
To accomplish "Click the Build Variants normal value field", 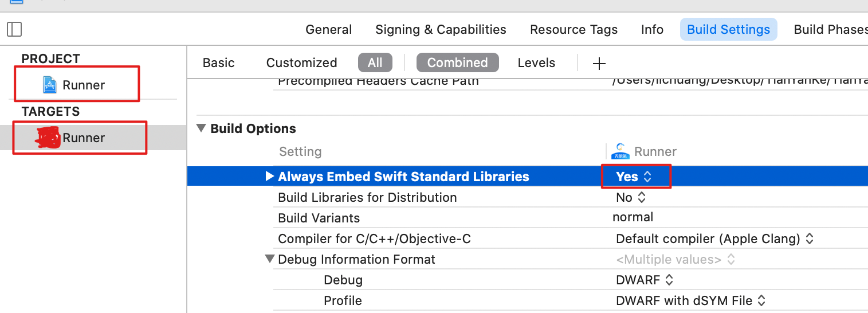I will point(633,217).
